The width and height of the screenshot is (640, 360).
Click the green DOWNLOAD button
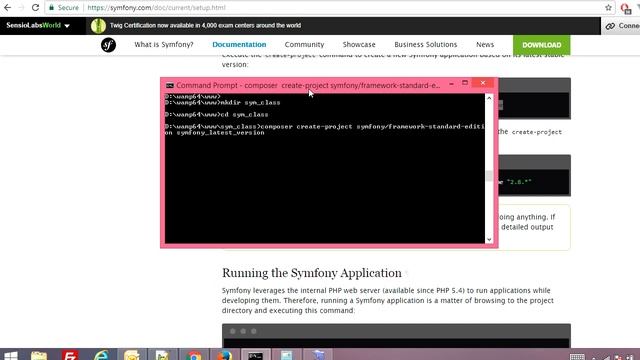542,45
